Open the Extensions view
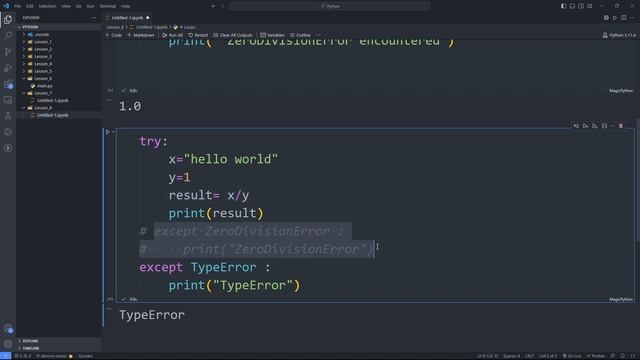640x360 pixels. (x=8, y=84)
